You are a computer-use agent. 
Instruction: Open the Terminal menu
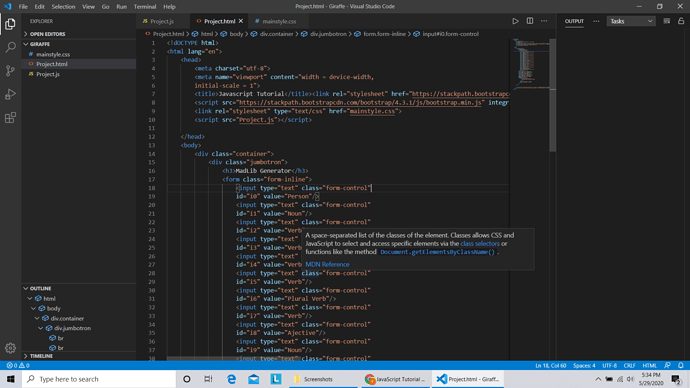[x=145, y=7]
